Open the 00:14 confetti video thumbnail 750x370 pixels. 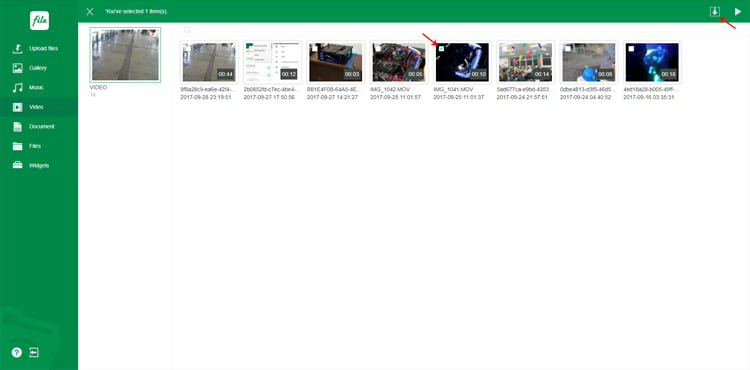click(x=525, y=62)
